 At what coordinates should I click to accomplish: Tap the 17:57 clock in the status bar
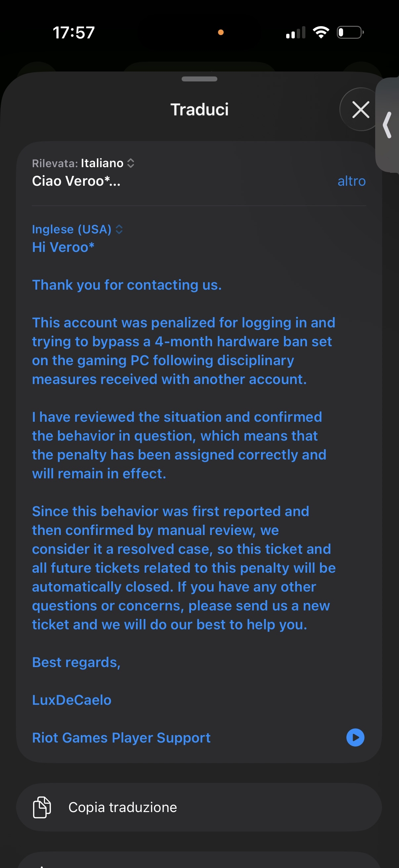pos(74,33)
